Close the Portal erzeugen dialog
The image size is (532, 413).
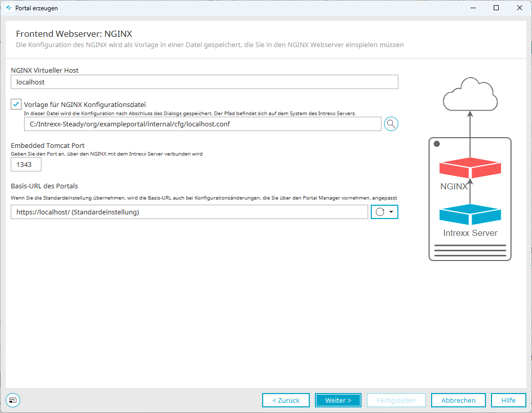point(519,8)
